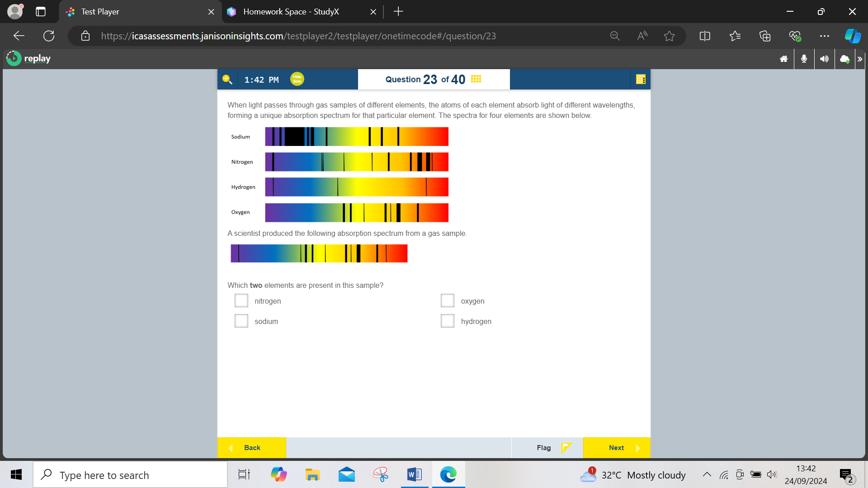Open the Copilot sidebar icon
The width and height of the screenshot is (868, 488).
click(853, 36)
